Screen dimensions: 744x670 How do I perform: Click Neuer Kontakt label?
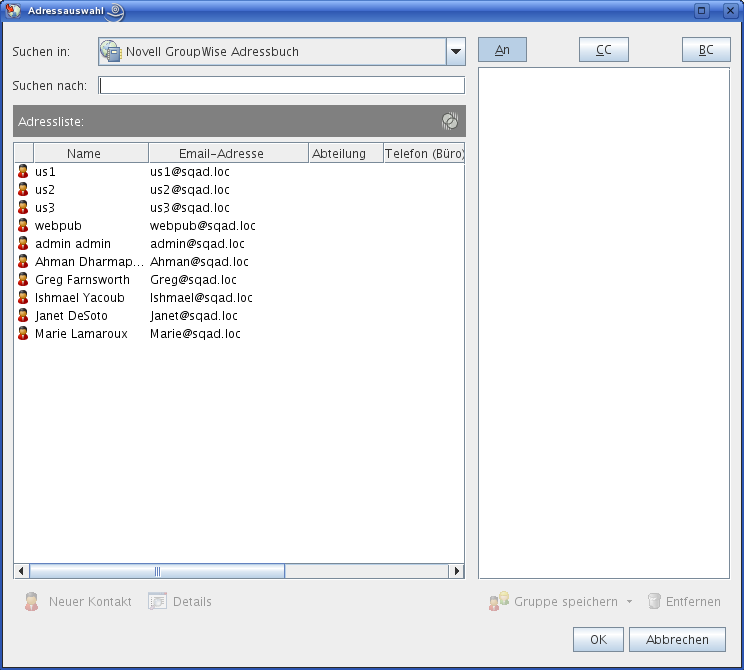tap(90, 602)
